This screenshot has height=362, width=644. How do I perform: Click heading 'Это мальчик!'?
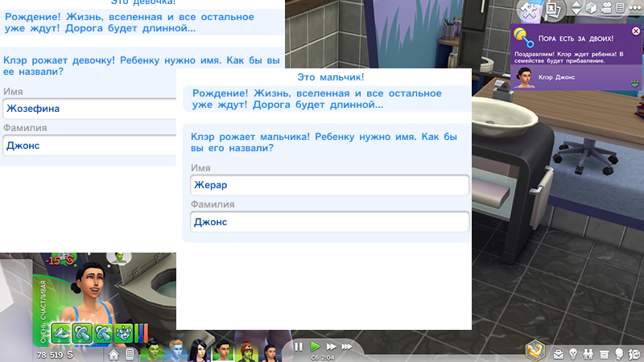(x=331, y=77)
